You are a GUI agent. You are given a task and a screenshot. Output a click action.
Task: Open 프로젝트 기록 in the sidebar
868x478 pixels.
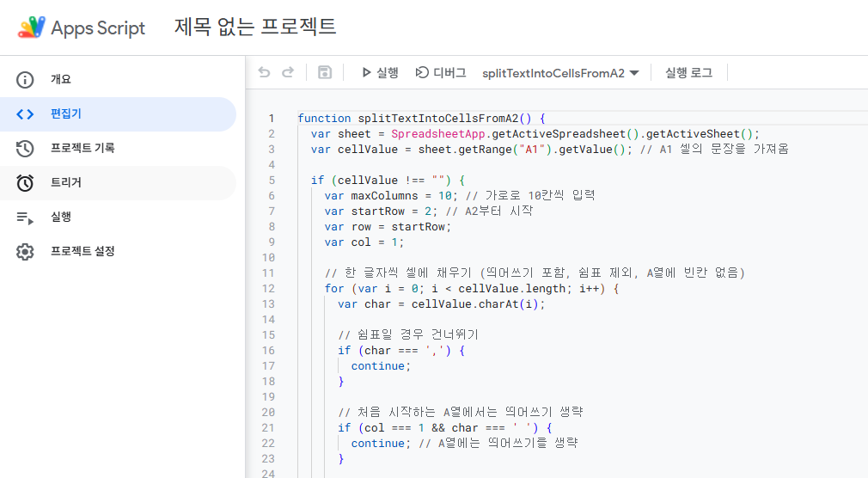click(118, 149)
